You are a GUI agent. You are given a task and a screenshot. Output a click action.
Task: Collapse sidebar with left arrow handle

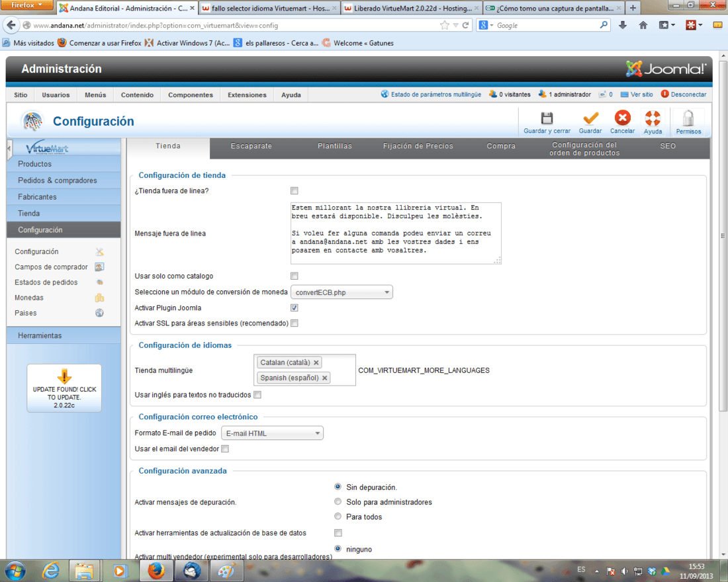(x=9, y=149)
